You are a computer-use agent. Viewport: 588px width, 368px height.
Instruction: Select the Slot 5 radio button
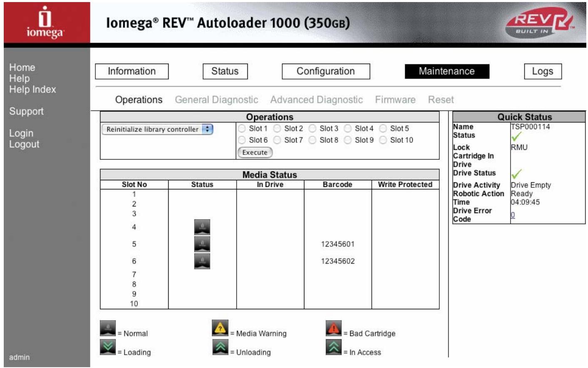coord(383,129)
